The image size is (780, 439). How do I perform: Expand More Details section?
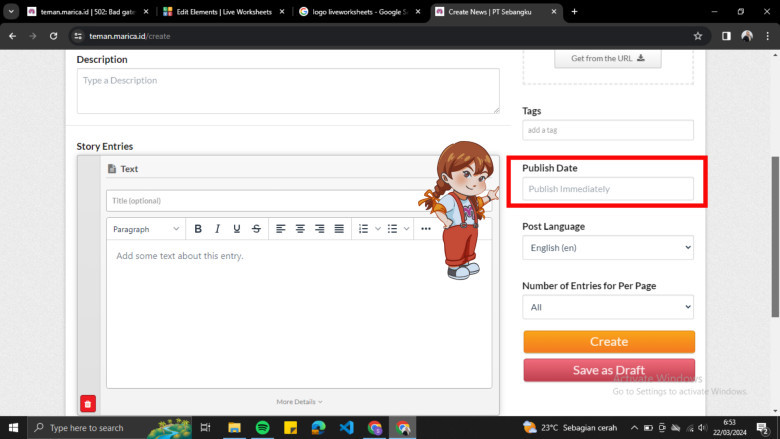[x=299, y=402]
